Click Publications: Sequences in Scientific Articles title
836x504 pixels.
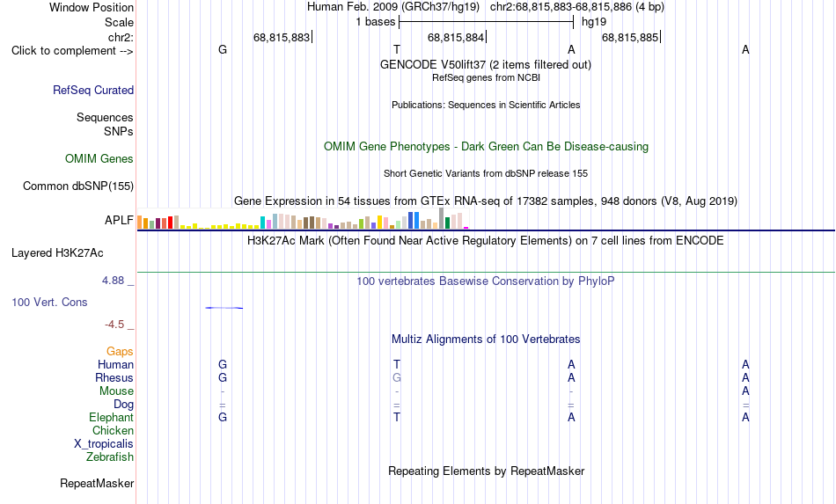pyautogui.click(x=486, y=105)
